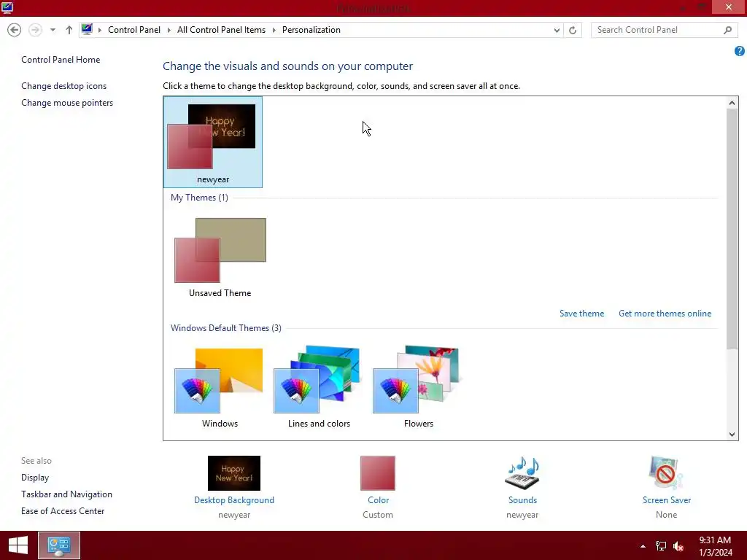Open Display under See also
This screenshot has height=560, width=747.
pyautogui.click(x=35, y=477)
